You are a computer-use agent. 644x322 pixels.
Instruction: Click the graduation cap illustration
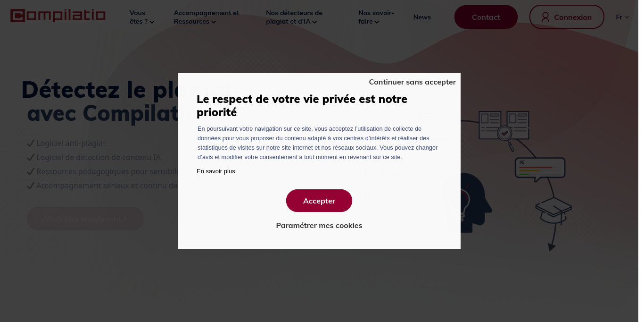[x=553, y=209]
